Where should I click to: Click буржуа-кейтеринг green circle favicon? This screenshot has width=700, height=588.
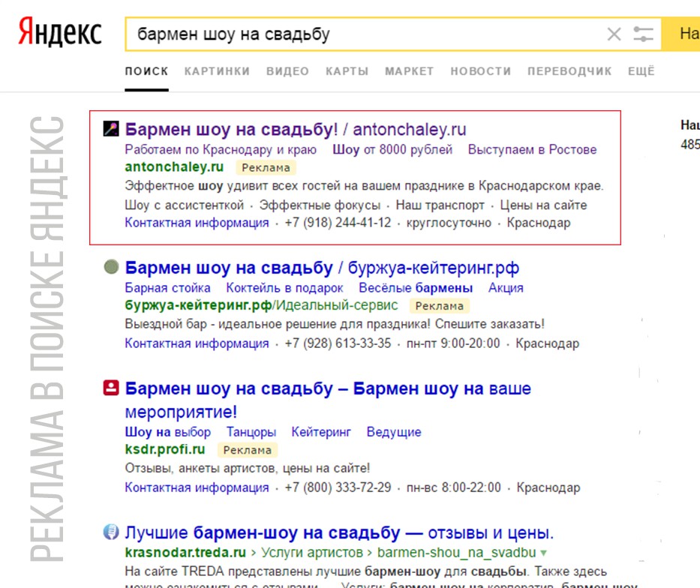point(111,267)
